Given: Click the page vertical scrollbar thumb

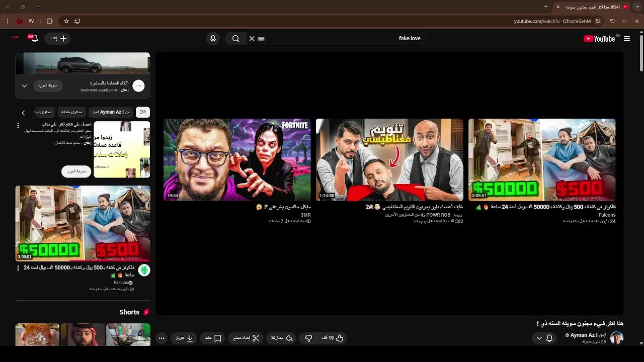Looking at the screenshot, I should (641, 53).
